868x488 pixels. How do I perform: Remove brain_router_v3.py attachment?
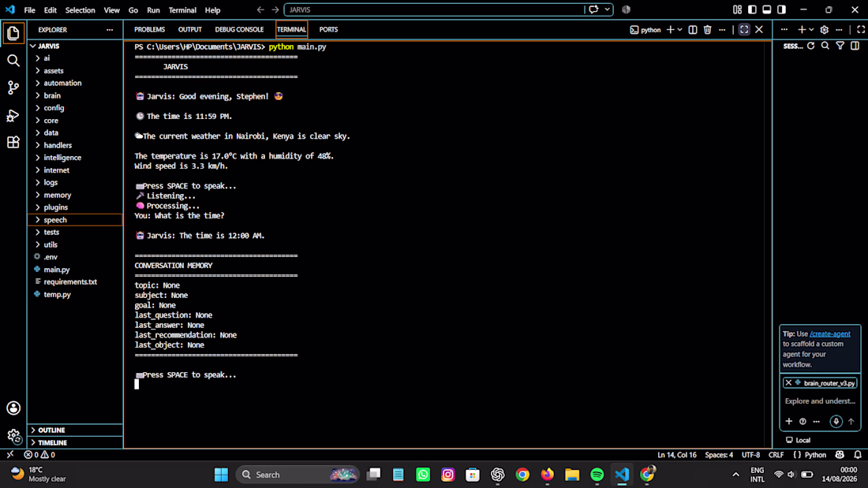pos(788,383)
